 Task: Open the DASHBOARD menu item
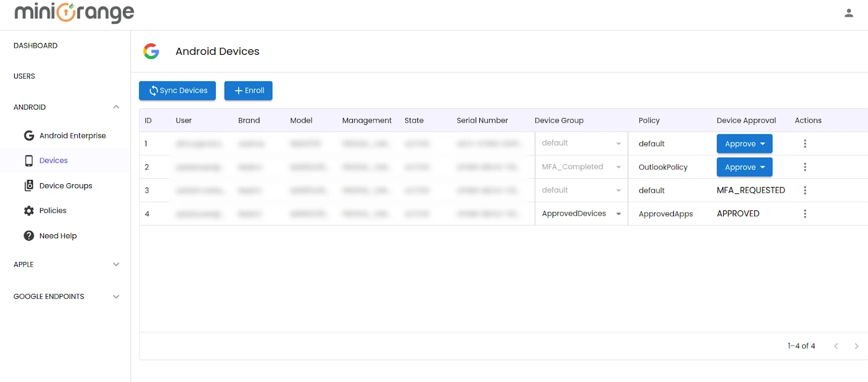35,46
